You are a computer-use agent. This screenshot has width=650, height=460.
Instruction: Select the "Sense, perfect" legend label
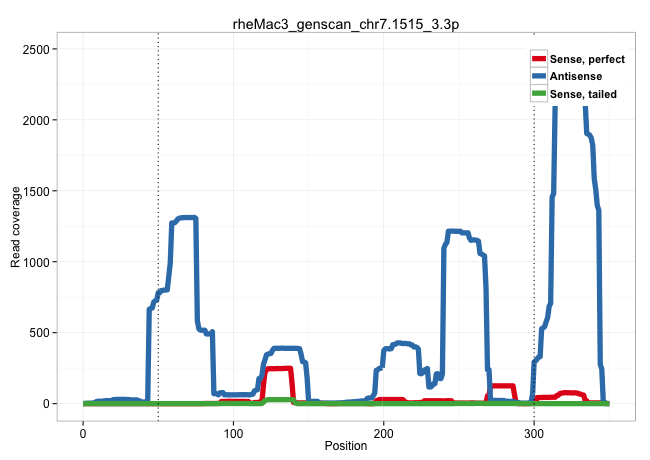point(587,59)
